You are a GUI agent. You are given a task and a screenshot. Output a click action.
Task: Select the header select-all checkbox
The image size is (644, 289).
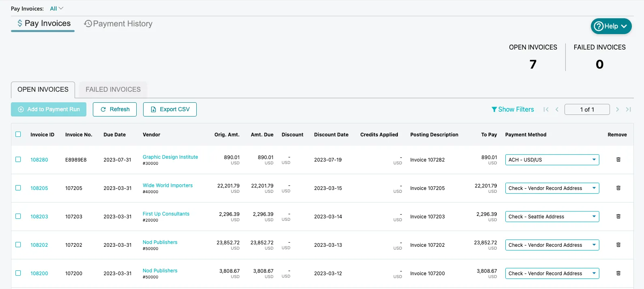click(18, 134)
